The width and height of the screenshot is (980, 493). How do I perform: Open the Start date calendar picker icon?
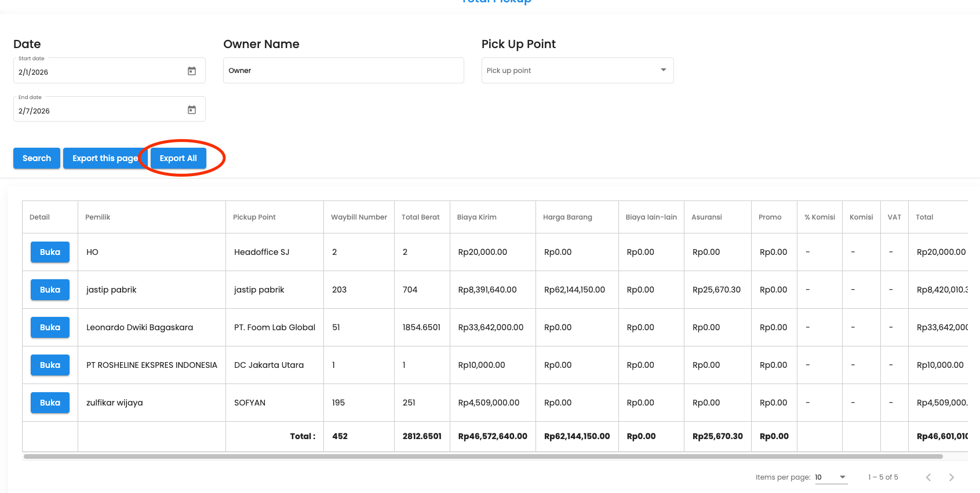pyautogui.click(x=192, y=71)
